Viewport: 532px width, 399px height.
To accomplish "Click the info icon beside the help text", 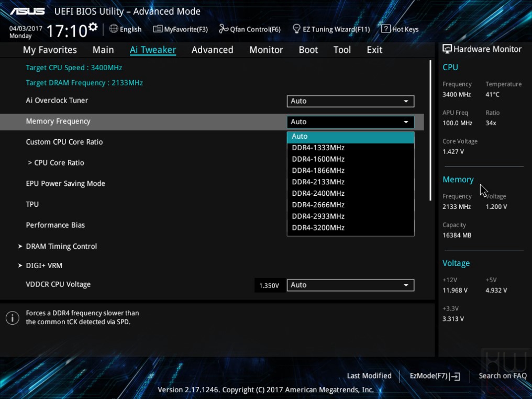I will (x=13, y=318).
